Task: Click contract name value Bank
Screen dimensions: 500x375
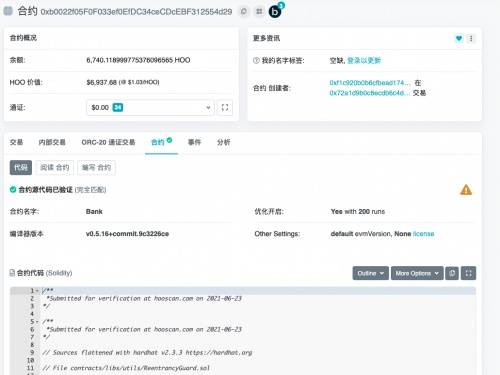Action: pyautogui.click(x=94, y=211)
